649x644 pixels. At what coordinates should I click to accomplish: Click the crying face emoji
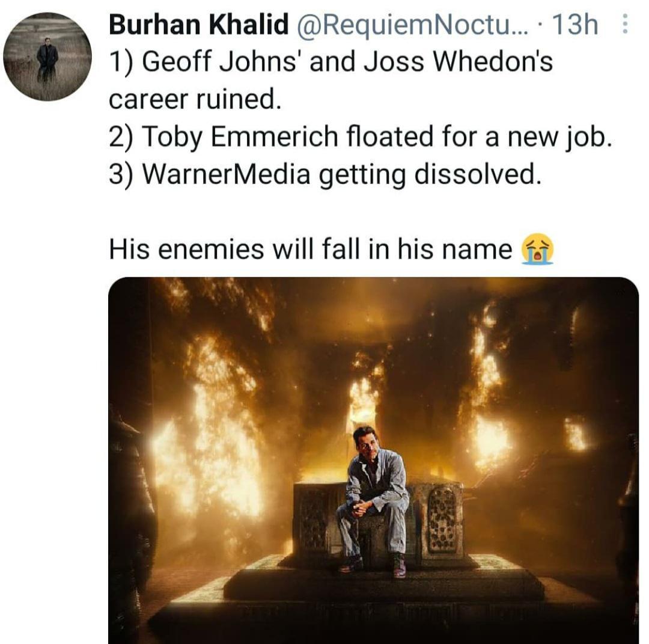click(x=538, y=250)
